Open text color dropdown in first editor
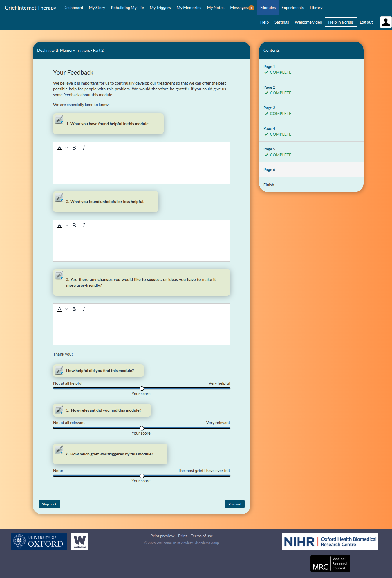Image resolution: width=392 pixels, height=578 pixels. click(67, 148)
